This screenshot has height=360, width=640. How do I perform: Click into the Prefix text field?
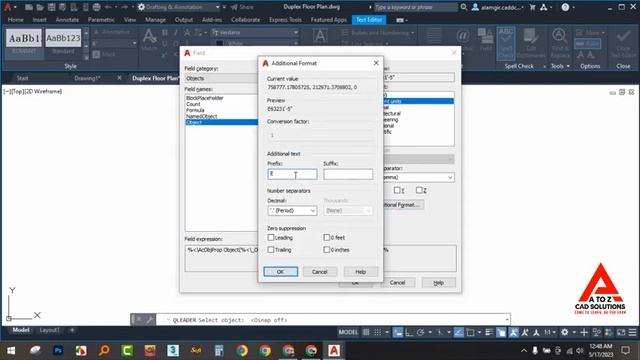(x=292, y=174)
